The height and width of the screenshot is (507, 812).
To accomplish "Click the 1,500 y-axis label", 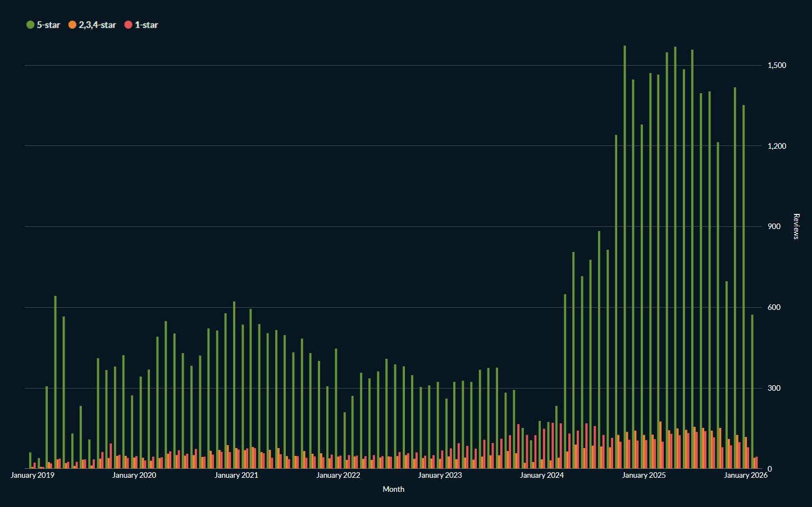I will pos(777,65).
